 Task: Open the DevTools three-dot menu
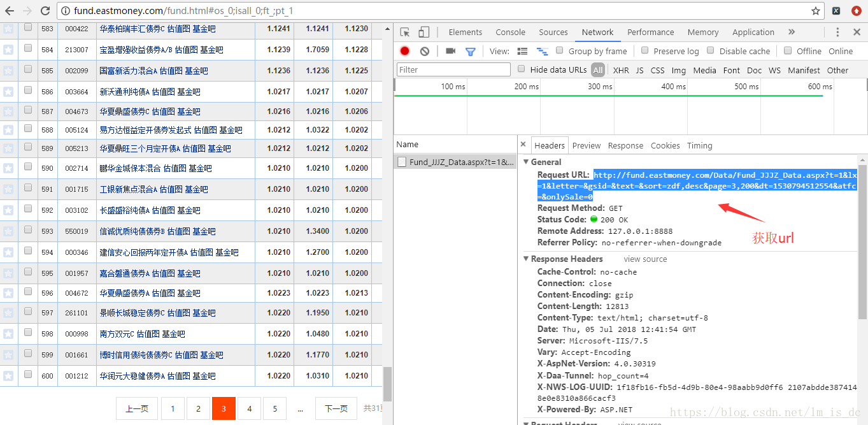pyautogui.click(x=838, y=32)
